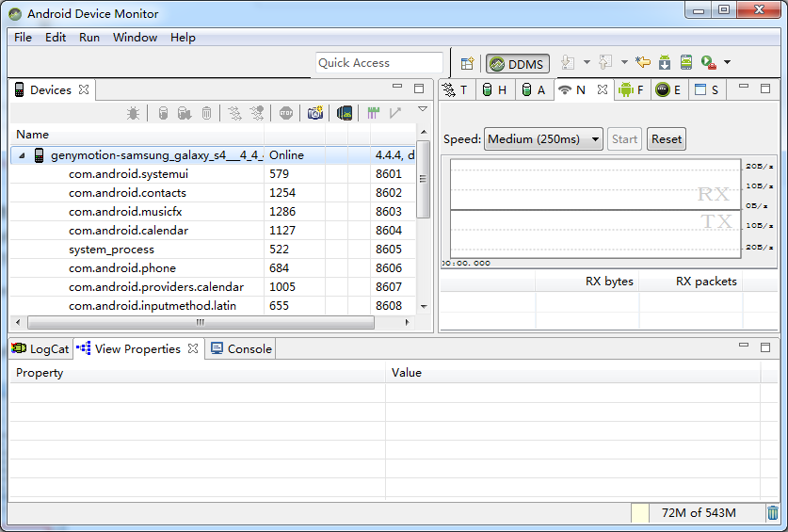Viewport: 788px width, 532px height.
Task: Switch to the DDMS perspective
Action: point(517,64)
